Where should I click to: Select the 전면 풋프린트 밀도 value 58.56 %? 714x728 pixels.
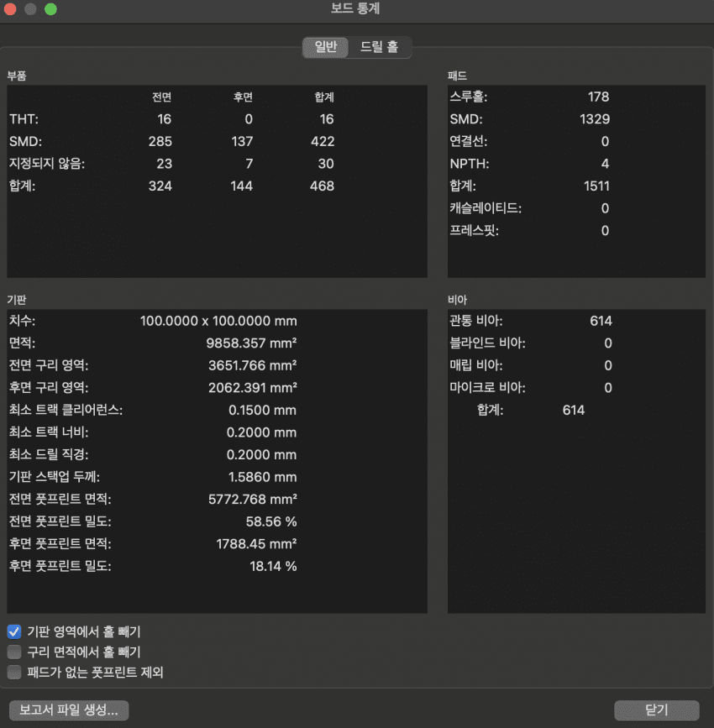[x=271, y=521]
